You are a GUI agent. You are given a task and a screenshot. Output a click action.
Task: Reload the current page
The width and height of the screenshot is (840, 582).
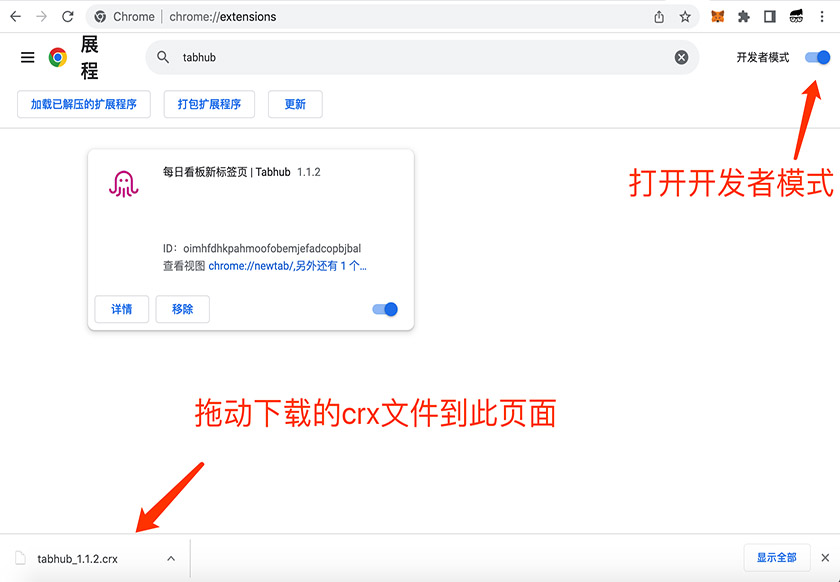coord(67,17)
